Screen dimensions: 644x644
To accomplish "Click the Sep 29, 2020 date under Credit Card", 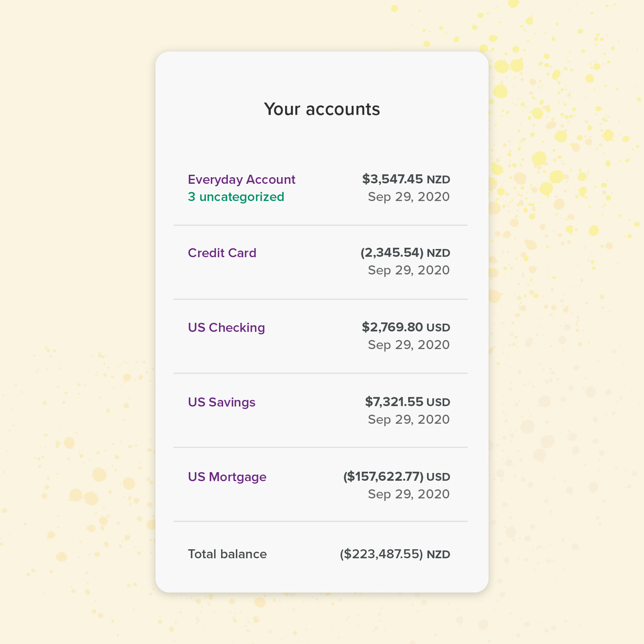I will pos(409,270).
